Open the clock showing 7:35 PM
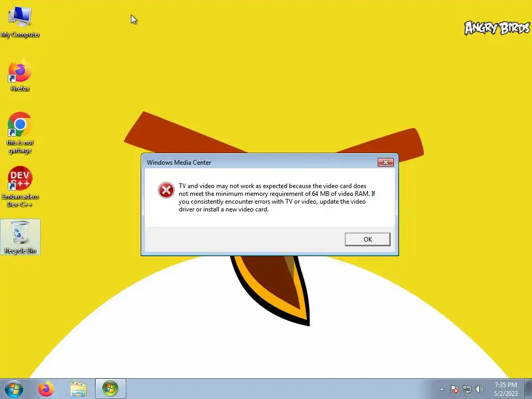The height and width of the screenshot is (399, 532). tap(506, 389)
